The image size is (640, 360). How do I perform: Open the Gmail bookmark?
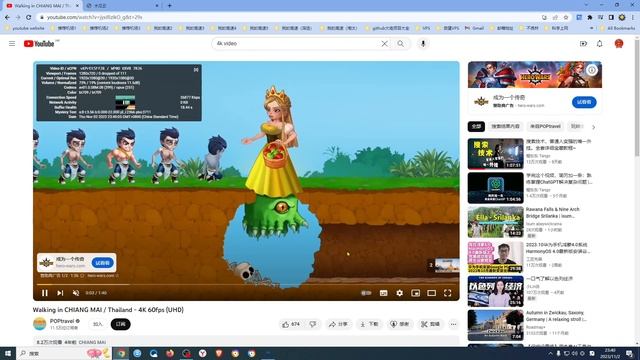[x=474, y=28]
